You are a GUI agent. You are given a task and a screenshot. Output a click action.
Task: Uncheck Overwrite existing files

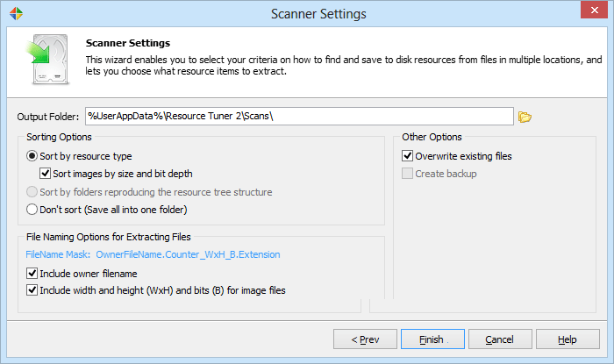coord(407,156)
